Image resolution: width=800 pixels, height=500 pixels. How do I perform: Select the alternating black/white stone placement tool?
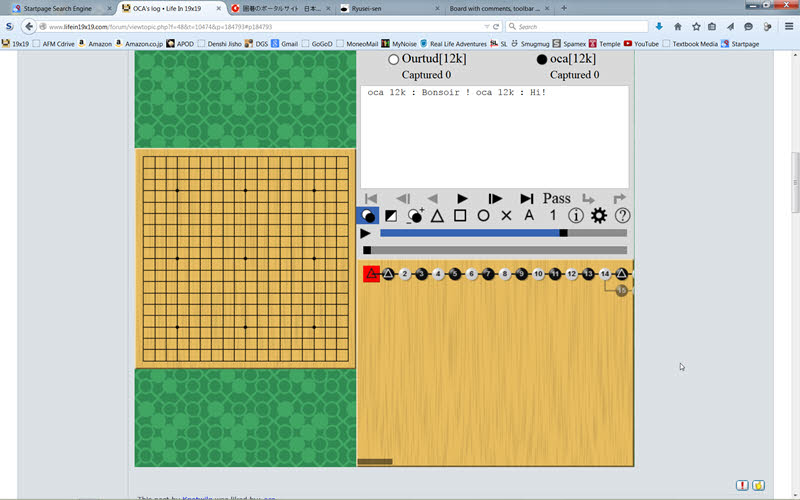point(368,215)
